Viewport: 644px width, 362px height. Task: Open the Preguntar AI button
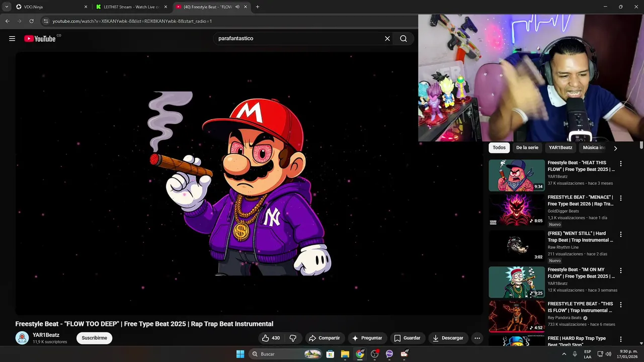coord(367,338)
